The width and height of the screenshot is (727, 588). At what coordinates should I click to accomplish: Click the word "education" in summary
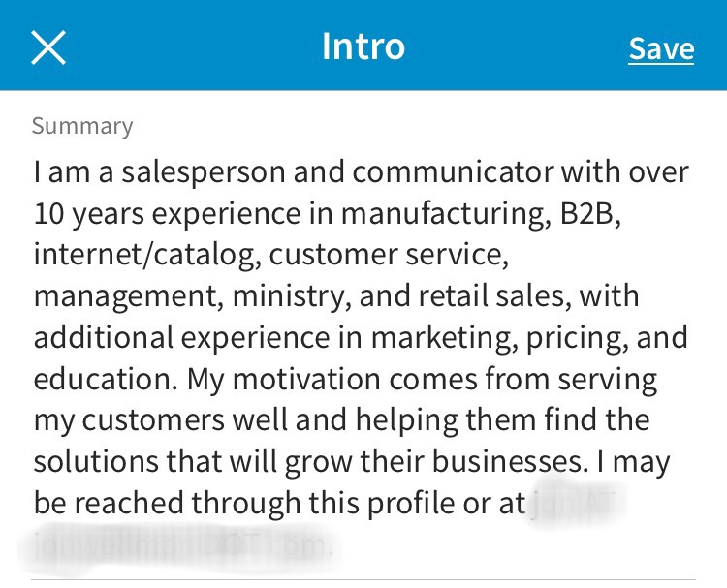[103, 379]
